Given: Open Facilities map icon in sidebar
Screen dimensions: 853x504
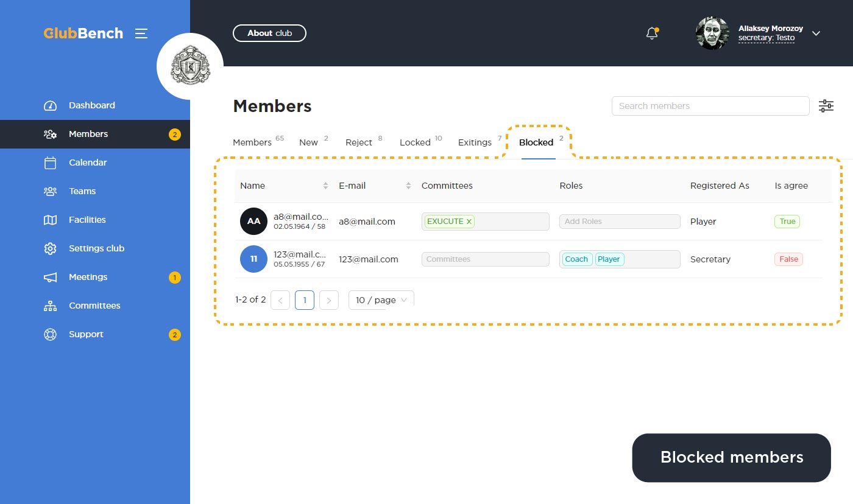Looking at the screenshot, I should coord(51,220).
